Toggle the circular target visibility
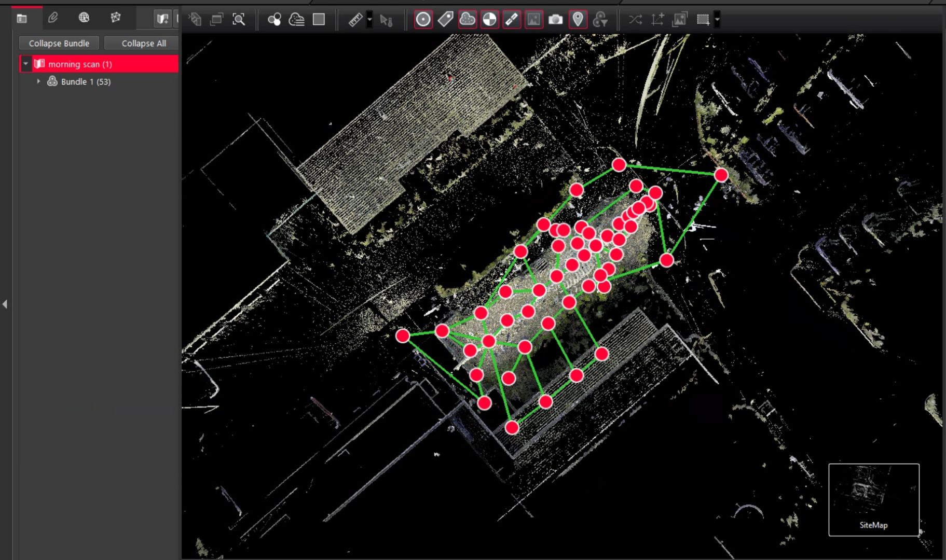The height and width of the screenshot is (560, 946). click(x=423, y=20)
